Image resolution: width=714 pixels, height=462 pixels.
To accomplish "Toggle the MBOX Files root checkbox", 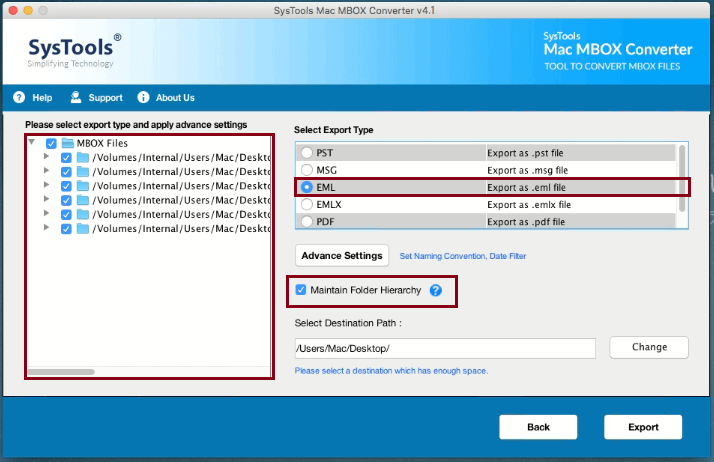I will coord(51,144).
